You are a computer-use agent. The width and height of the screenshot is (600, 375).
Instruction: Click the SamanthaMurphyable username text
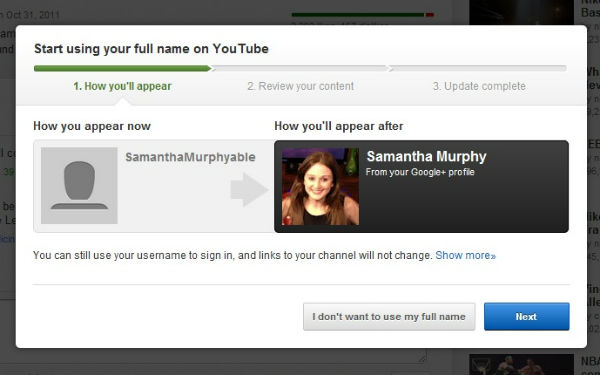tap(190, 157)
